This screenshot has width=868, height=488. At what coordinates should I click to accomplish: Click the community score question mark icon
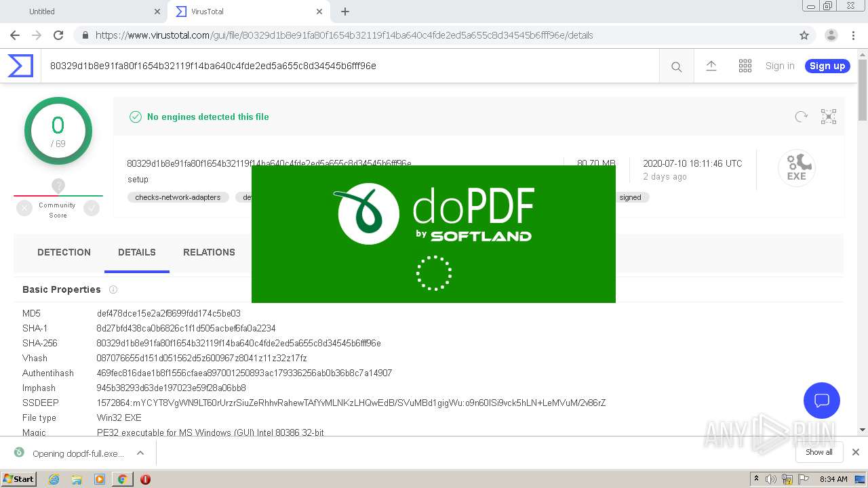pyautogui.click(x=58, y=186)
